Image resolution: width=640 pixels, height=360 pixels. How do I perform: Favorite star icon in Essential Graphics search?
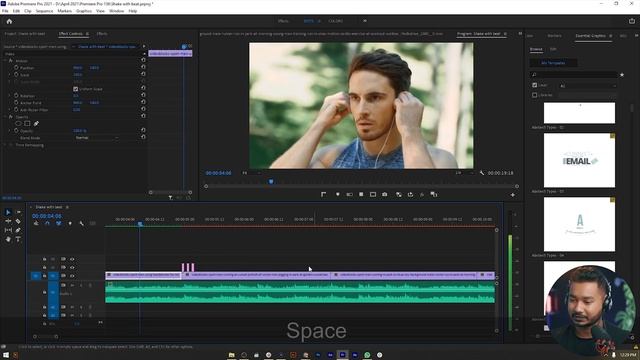pyautogui.click(x=622, y=75)
